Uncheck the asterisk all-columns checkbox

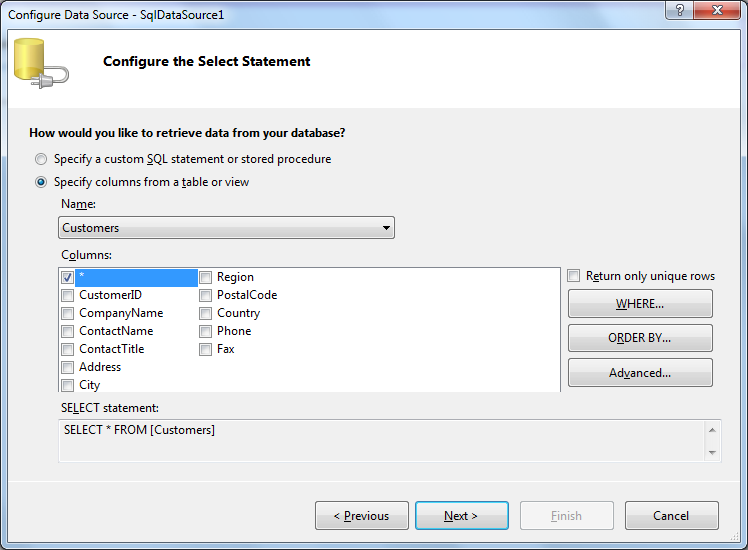[68, 277]
